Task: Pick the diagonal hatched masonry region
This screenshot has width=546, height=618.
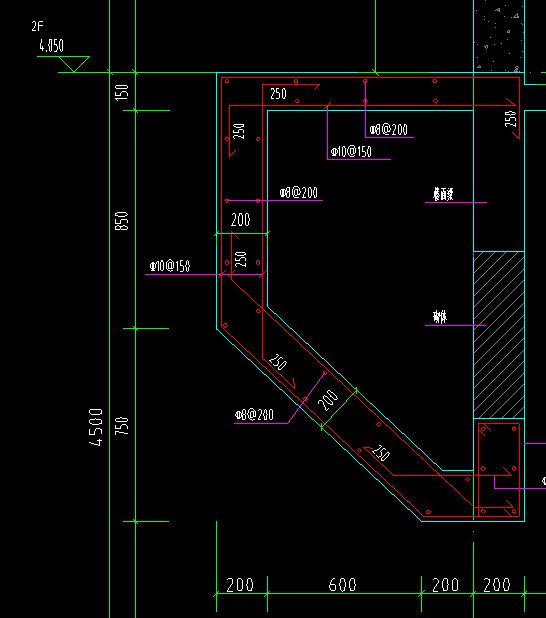Action: point(499,335)
